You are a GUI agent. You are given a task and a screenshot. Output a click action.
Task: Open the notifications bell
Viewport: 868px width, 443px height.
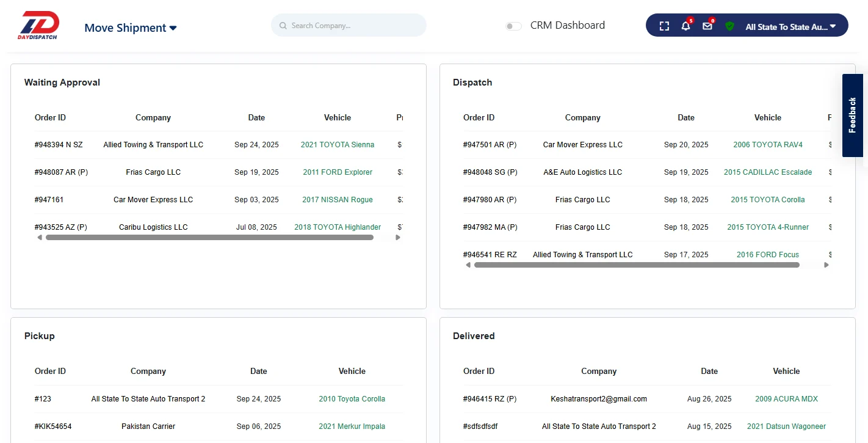pos(685,26)
